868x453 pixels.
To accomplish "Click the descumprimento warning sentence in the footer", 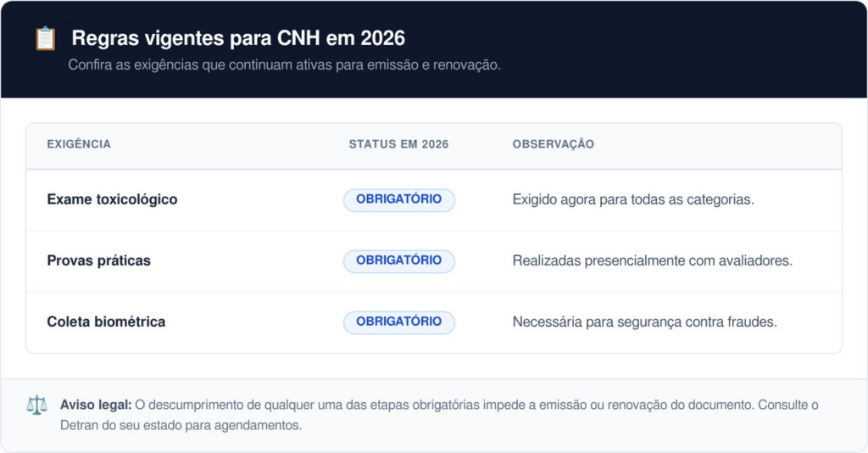I will (444, 405).
